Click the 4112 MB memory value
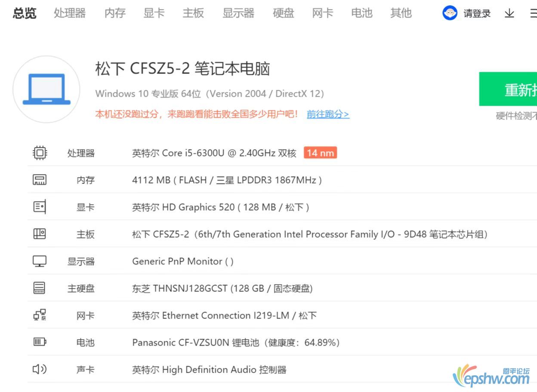Image resolution: width=537 pixels, height=392 pixels. (227, 180)
